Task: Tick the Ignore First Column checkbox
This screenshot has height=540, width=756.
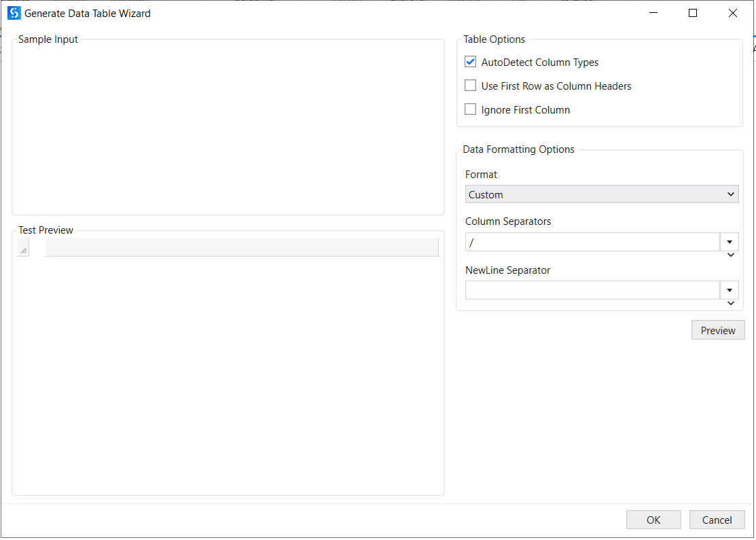Action: (471, 109)
